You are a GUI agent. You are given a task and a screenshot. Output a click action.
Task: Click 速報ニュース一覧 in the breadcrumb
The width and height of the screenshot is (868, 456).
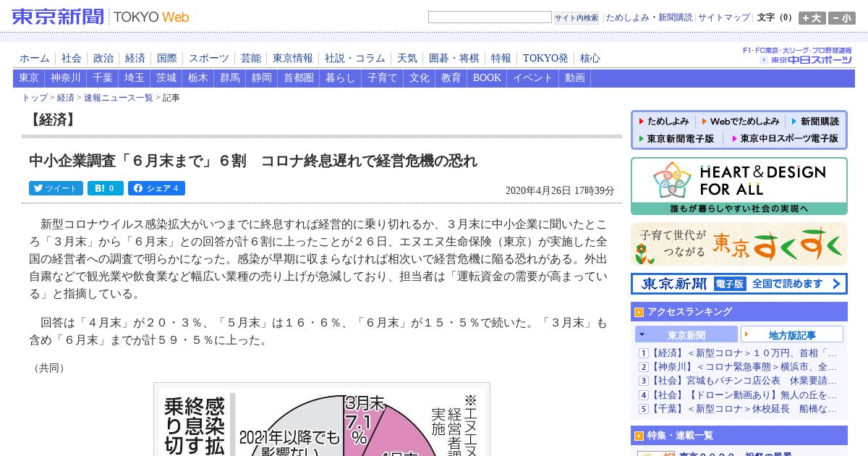tap(119, 98)
